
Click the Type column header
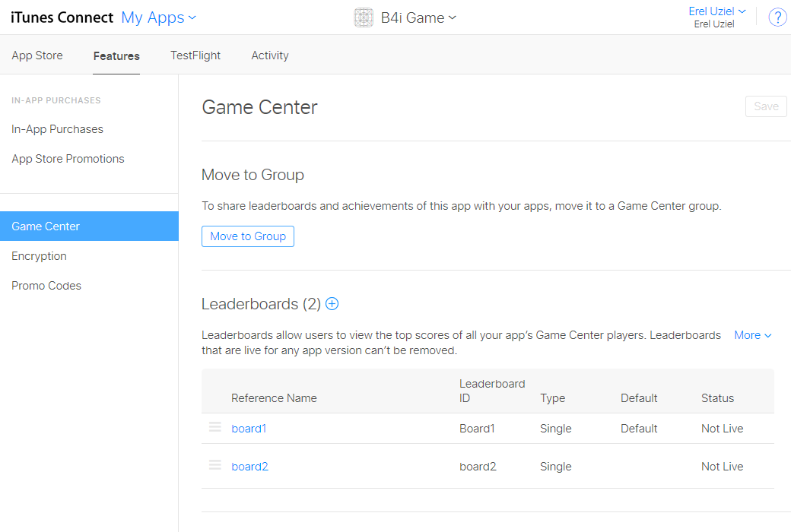pyautogui.click(x=552, y=398)
